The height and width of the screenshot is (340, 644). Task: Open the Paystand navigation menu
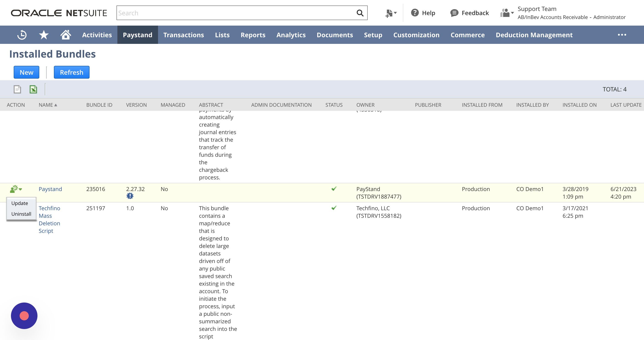tap(137, 35)
